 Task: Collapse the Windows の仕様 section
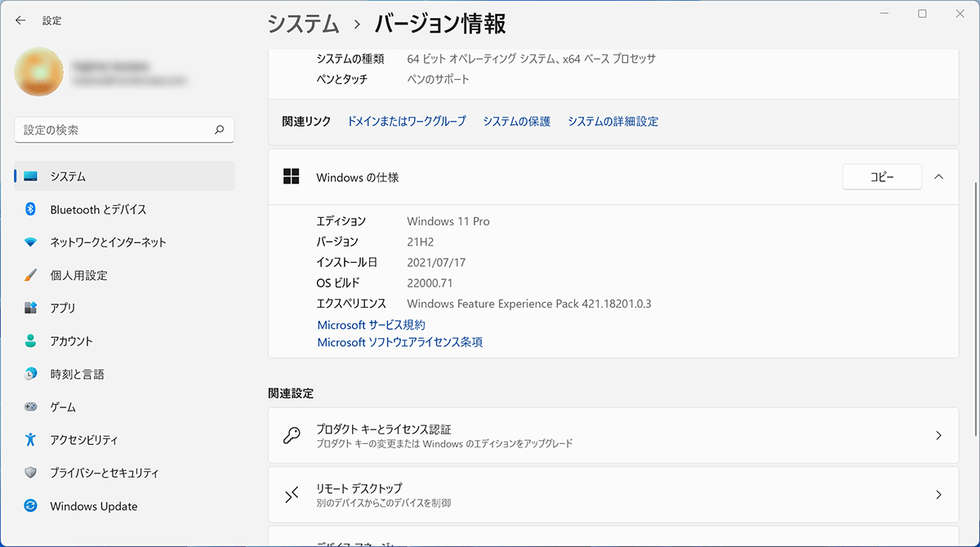tap(938, 176)
